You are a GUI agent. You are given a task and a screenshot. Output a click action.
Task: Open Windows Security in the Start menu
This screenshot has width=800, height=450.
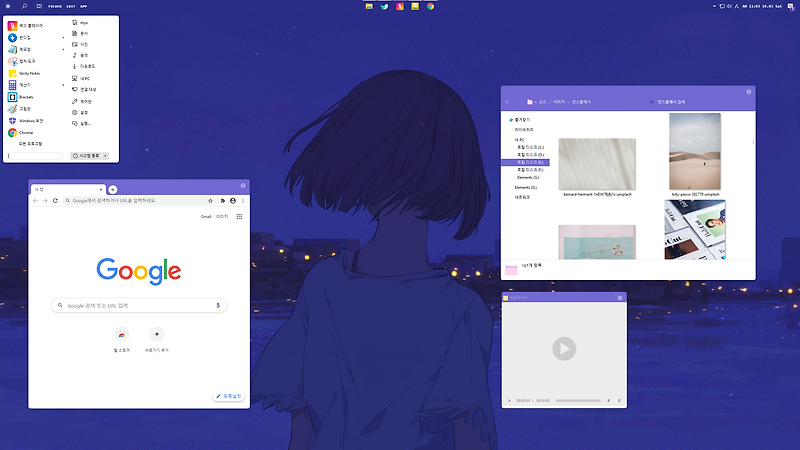pyautogui.click(x=26, y=121)
